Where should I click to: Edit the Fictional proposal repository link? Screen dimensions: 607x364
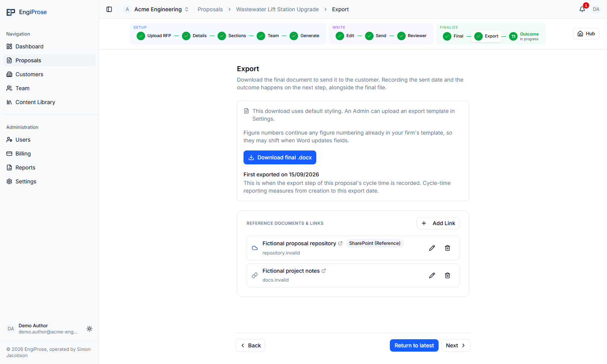point(432,248)
